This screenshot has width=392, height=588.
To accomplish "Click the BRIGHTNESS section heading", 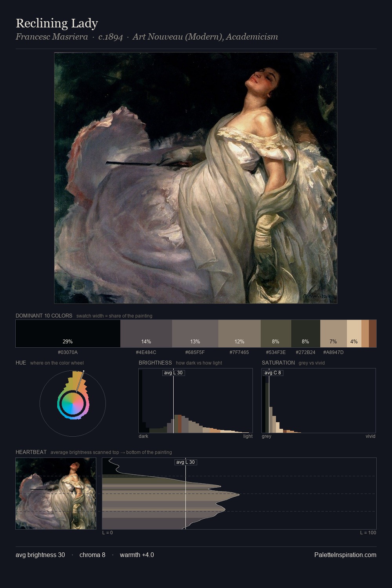I will point(155,363).
